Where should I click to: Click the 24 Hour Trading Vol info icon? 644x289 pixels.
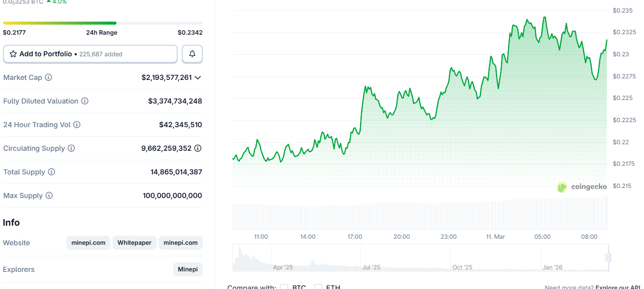click(77, 125)
